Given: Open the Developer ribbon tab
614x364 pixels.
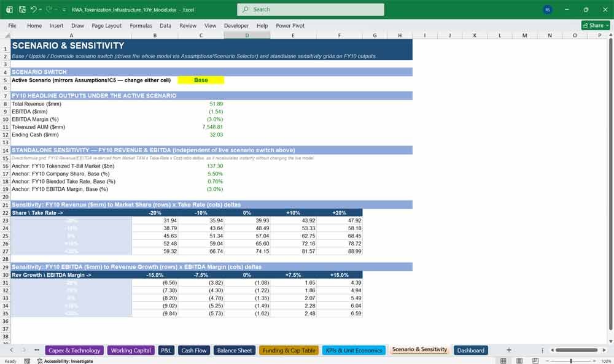Looking at the screenshot, I should [x=236, y=25].
